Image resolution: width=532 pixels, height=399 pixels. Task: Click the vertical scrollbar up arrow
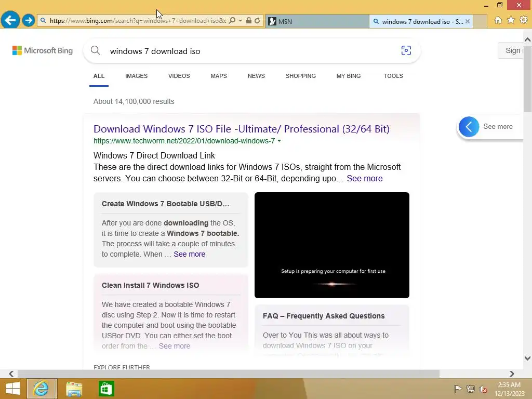click(x=527, y=40)
